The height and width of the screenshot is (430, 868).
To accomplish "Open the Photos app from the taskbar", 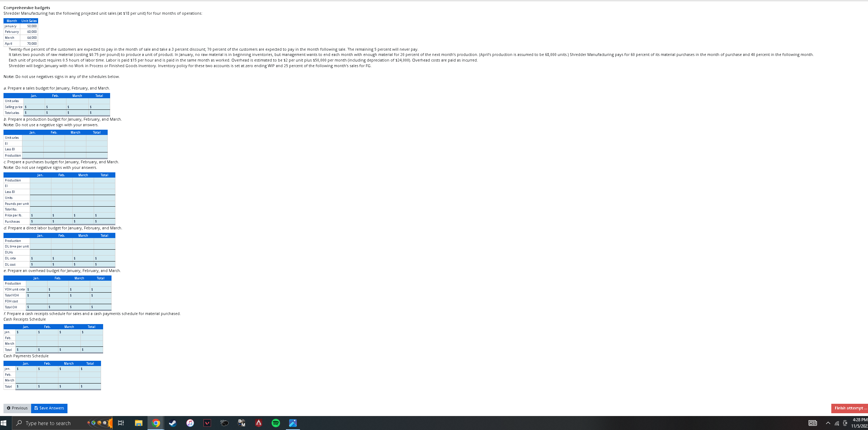I will click(293, 423).
